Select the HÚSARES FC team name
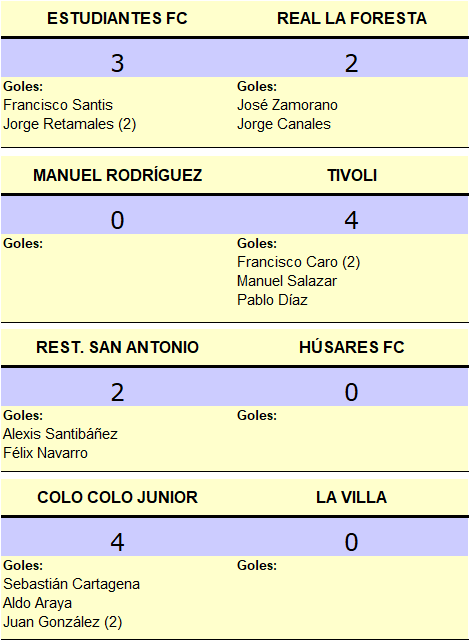The image size is (469, 640). click(352, 347)
